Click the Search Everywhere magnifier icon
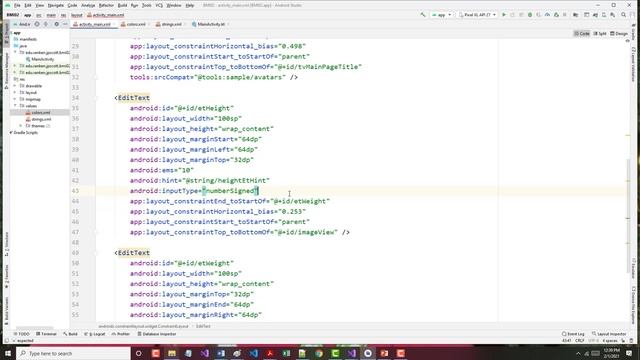 click(x=624, y=15)
